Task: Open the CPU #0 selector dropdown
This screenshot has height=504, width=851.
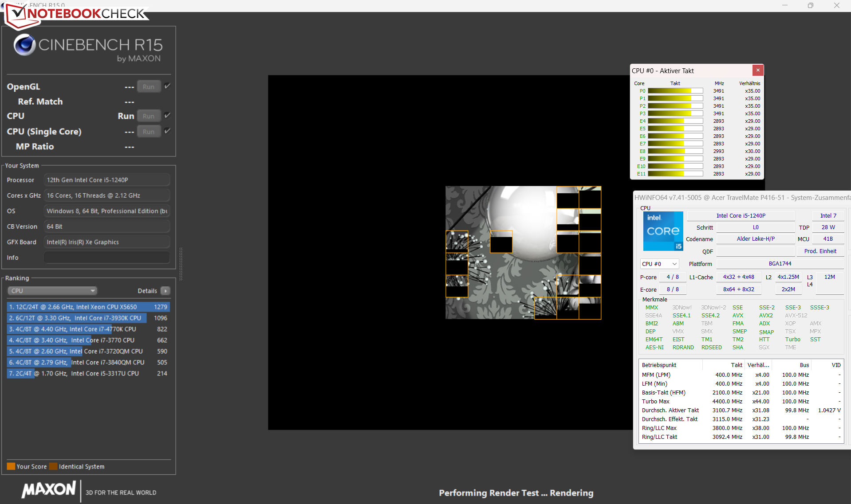Action: (659, 264)
